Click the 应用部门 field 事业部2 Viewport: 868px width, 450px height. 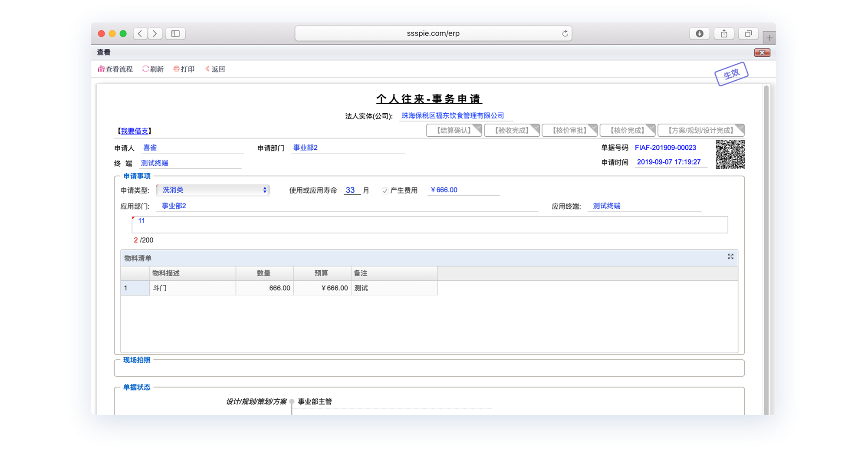347,206
